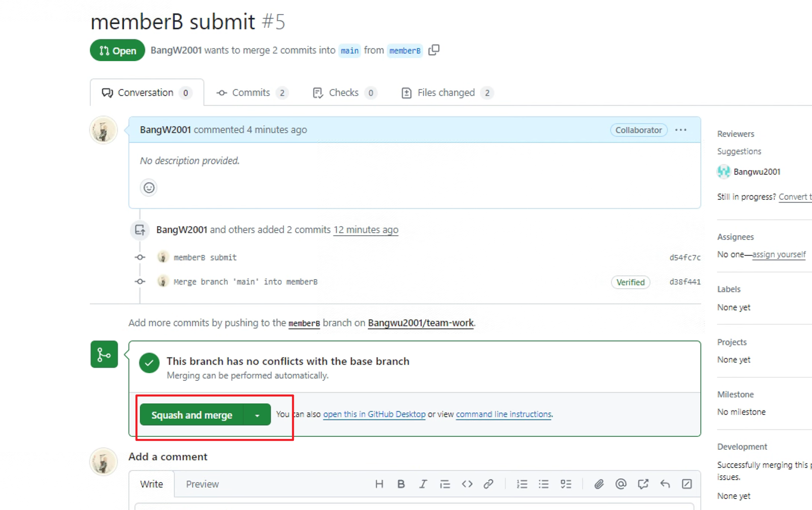The width and height of the screenshot is (812, 510).
Task: Open commit d54fc7c hash link
Action: [x=685, y=258]
